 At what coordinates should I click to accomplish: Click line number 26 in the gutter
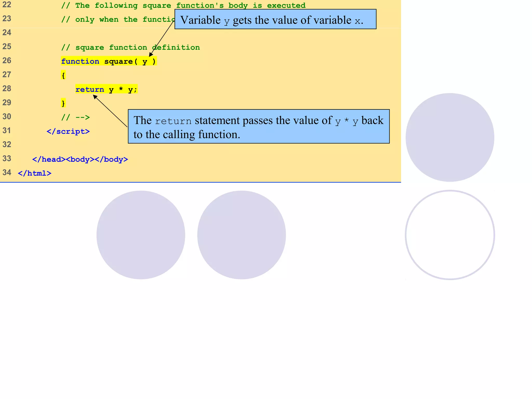pos(7,61)
